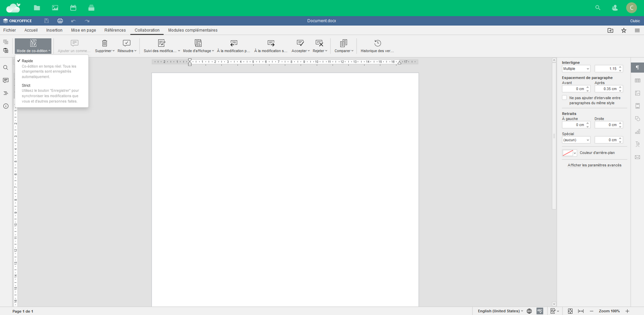Image resolution: width=644 pixels, height=315 pixels.
Task: Open the contacts menu icon in the header
Action: (615, 8)
